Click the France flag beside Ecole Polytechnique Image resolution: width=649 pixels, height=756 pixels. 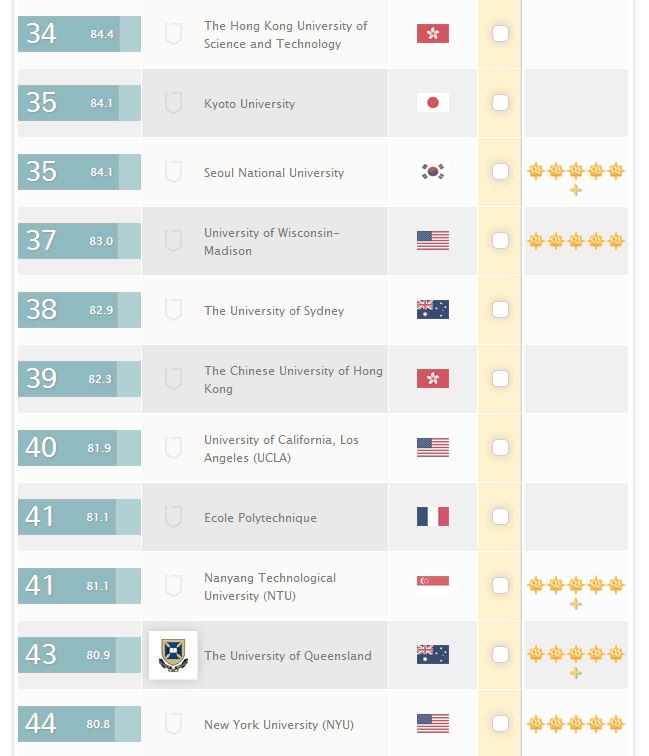point(432,517)
